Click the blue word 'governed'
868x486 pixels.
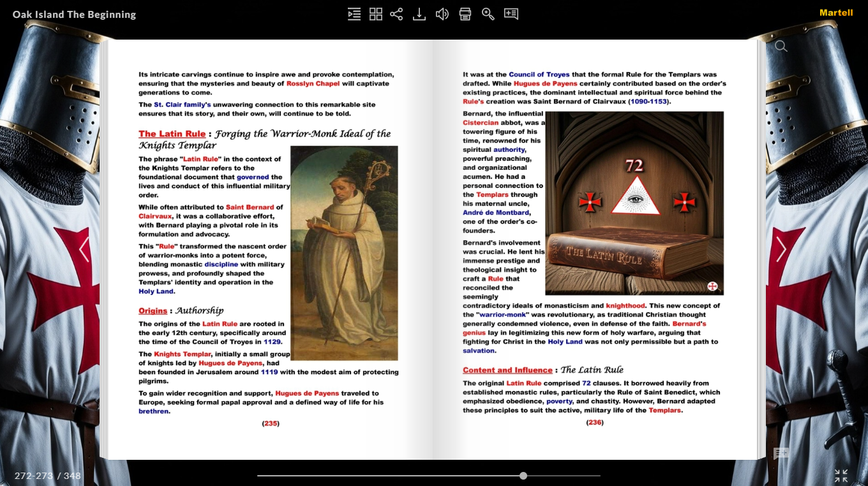click(x=253, y=177)
